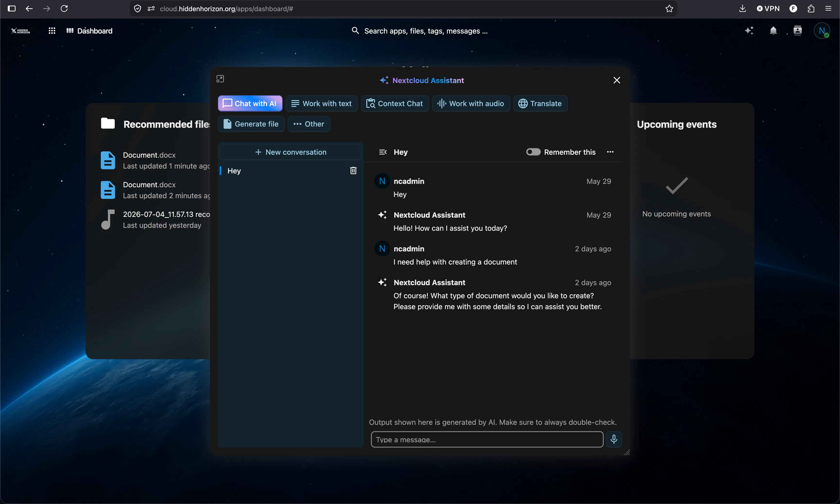Enable the Remember this toggle
The width and height of the screenshot is (840, 504).
click(533, 152)
